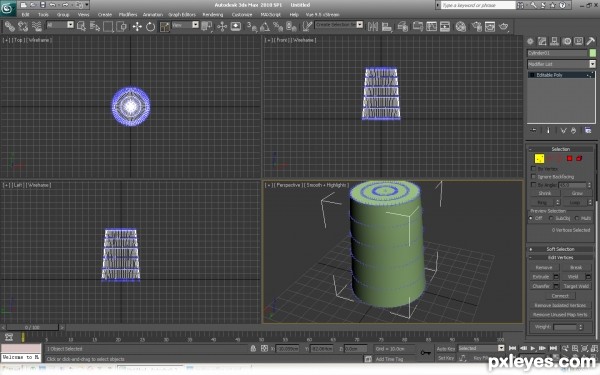The image size is (600, 375).
Task: Open the selection filter All dropdown
Action: [x=70, y=25]
